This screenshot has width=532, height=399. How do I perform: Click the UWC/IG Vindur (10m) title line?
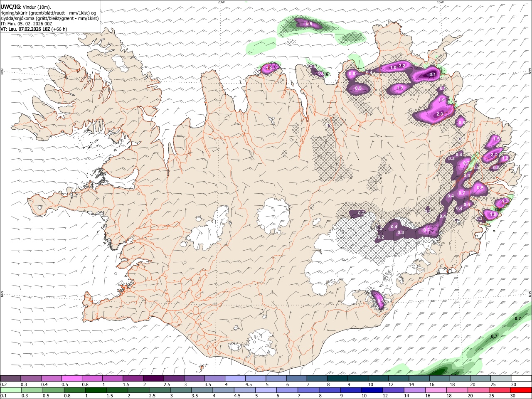tap(25, 7)
